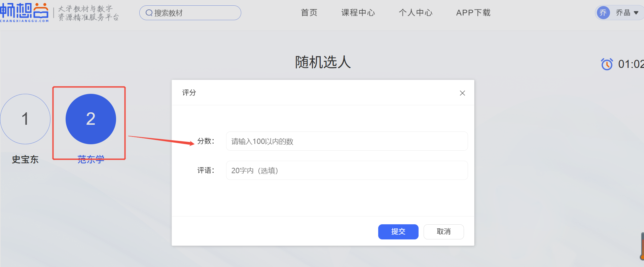Click APP下载 in the top navigation
Viewport: 644px width, 267px height.
click(x=473, y=13)
